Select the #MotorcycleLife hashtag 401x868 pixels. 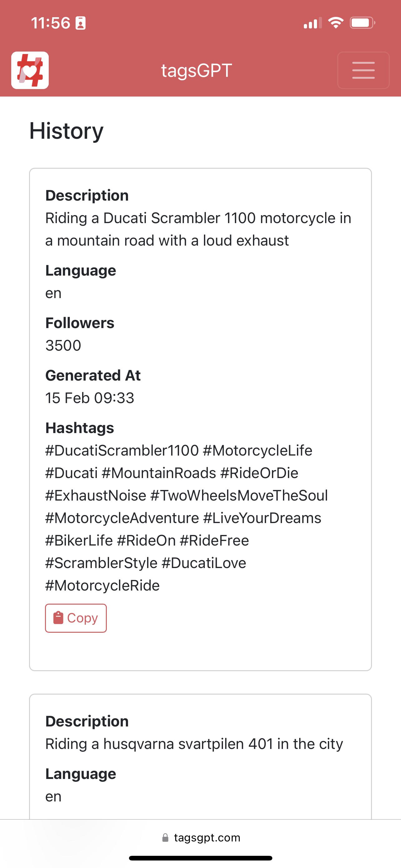(258, 450)
